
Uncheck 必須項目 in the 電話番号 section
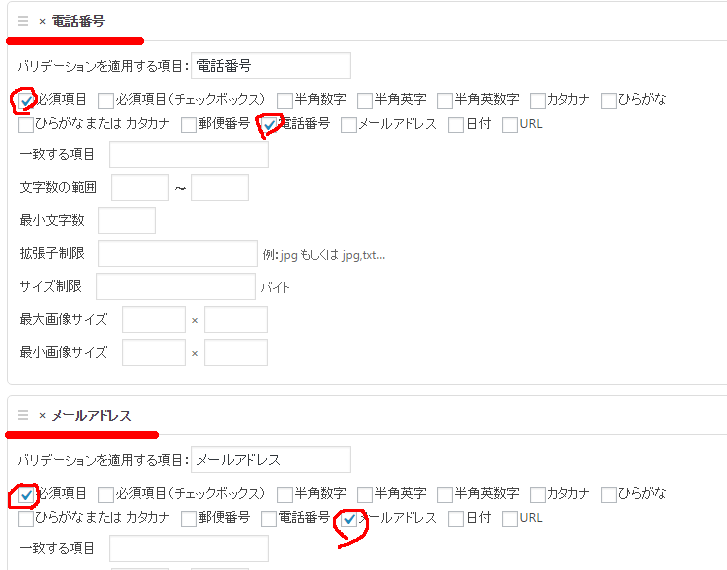pyautogui.click(x=26, y=100)
